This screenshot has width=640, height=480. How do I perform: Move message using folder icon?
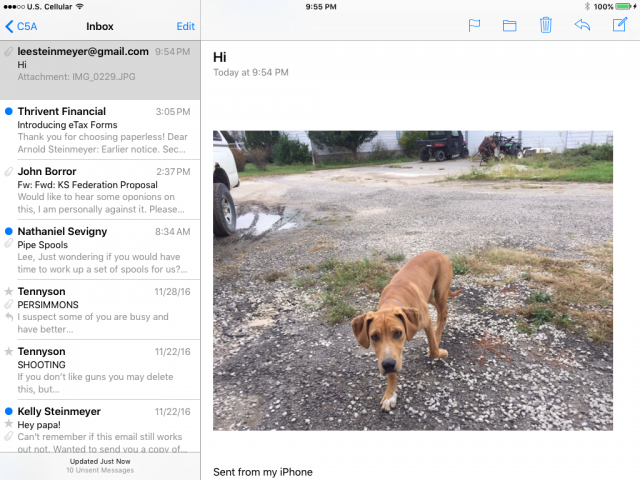tap(509, 26)
